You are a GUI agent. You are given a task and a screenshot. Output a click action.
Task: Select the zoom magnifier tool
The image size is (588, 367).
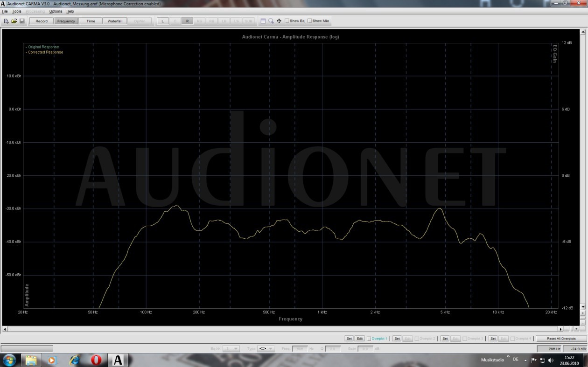(x=271, y=21)
